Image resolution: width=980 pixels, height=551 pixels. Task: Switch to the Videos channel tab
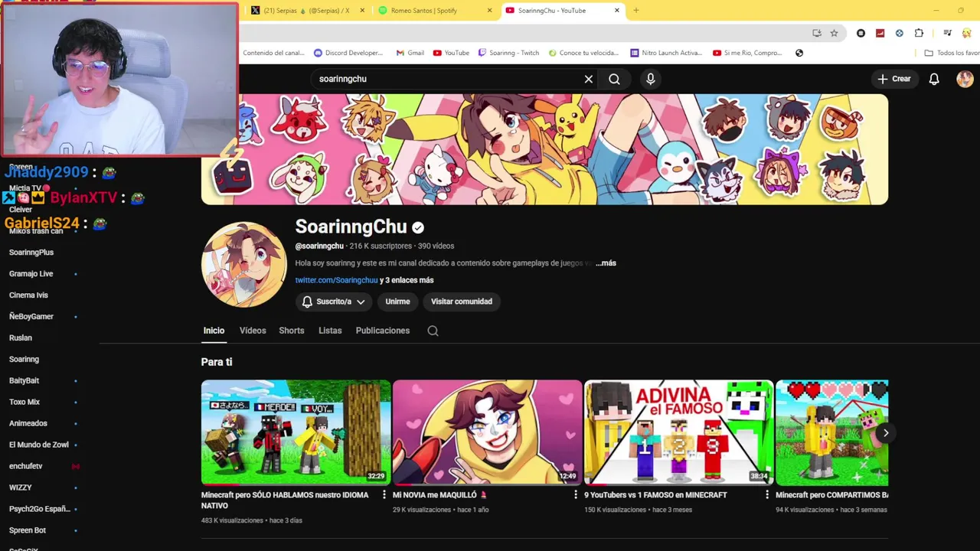point(253,331)
